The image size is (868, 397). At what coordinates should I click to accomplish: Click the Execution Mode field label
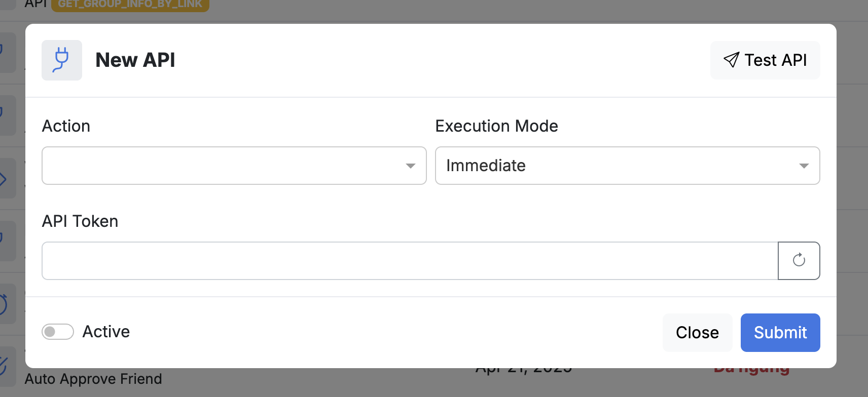coord(496,126)
